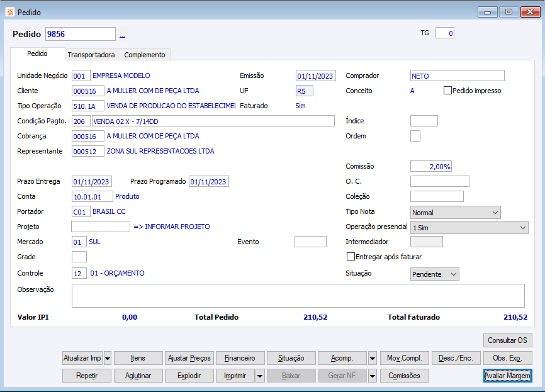The width and height of the screenshot is (545, 392).
Task: Minimize the Pedido window
Action: pos(487,12)
